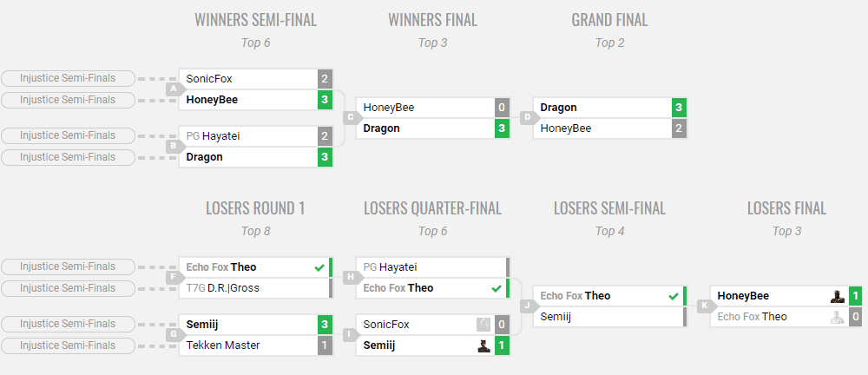Click the match A label marker
The height and width of the screenshot is (375, 868).
point(174,89)
